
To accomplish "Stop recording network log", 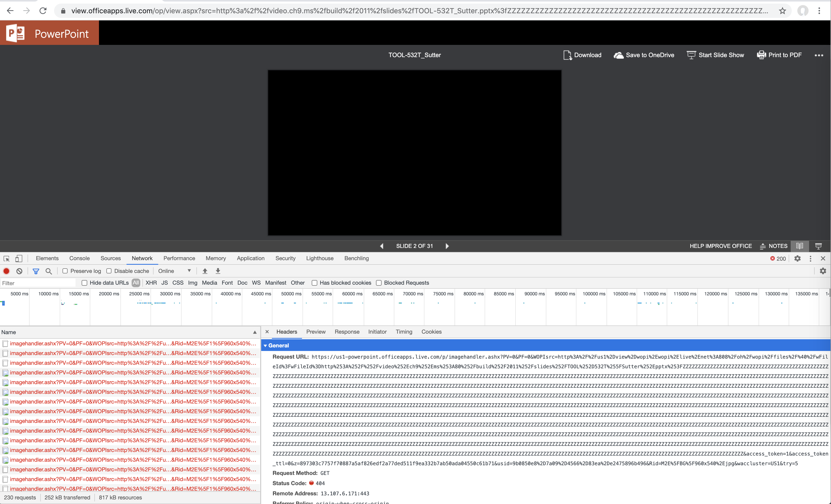I will click(x=6, y=271).
